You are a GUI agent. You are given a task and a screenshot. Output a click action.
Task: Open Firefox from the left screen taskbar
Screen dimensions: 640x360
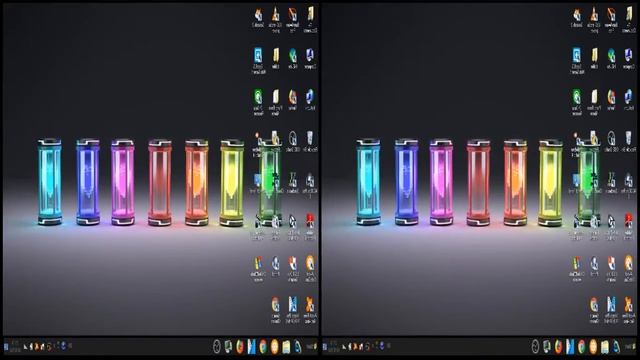240,347
